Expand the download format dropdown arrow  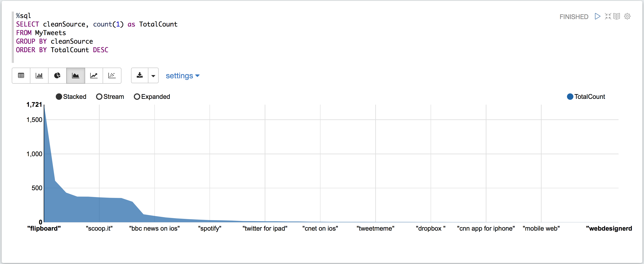153,76
